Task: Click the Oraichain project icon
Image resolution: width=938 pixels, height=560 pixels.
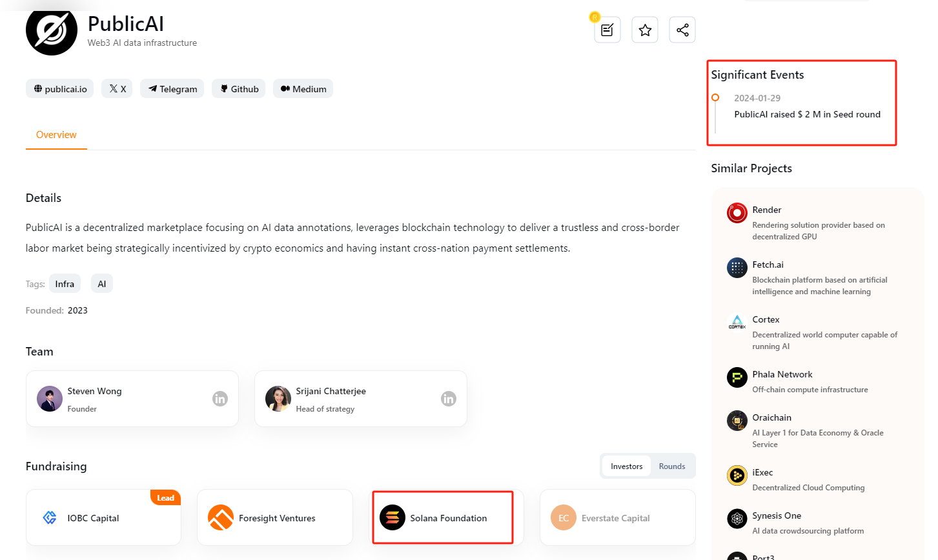Action: 737,421
